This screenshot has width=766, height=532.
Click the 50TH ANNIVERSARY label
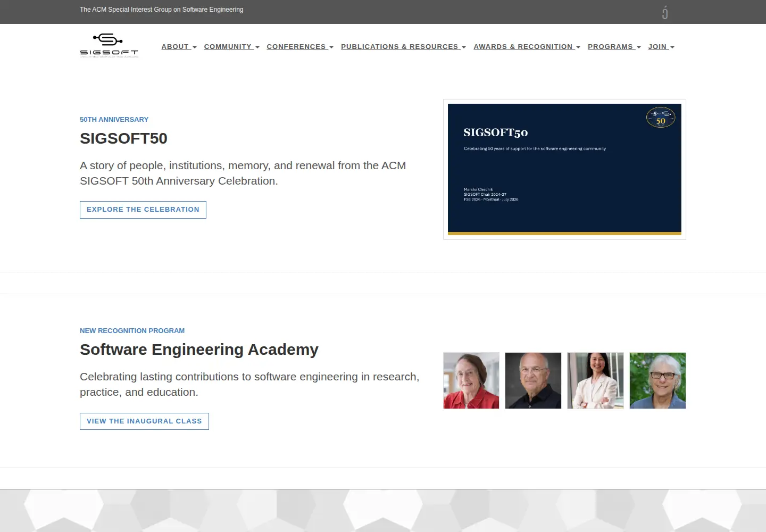pos(114,120)
